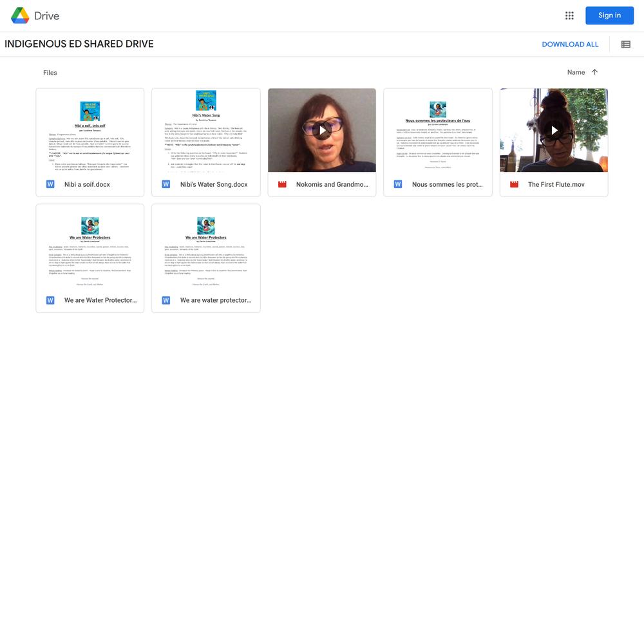Open Nous sommes les prot... thumbnail preview
The width and height of the screenshot is (644, 644).
[438, 131]
